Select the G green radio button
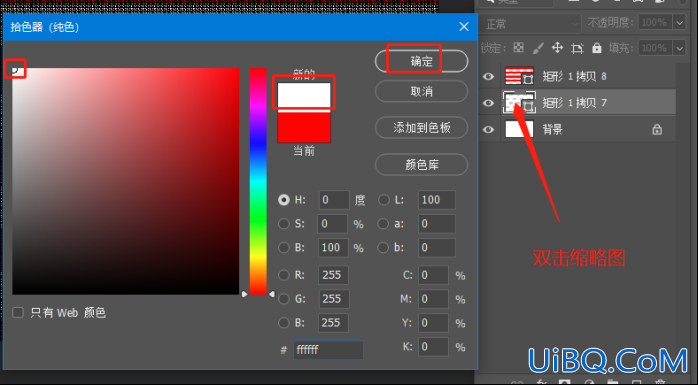Viewport: 698px width, 385px height. pyautogui.click(x=284, y=299)
